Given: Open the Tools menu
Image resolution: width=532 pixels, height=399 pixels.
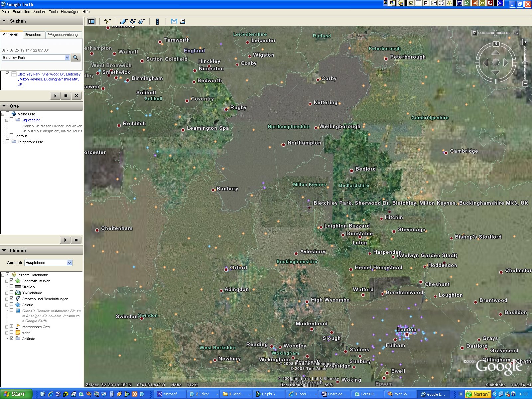Looking at the screenshot, I should point(53,12).
